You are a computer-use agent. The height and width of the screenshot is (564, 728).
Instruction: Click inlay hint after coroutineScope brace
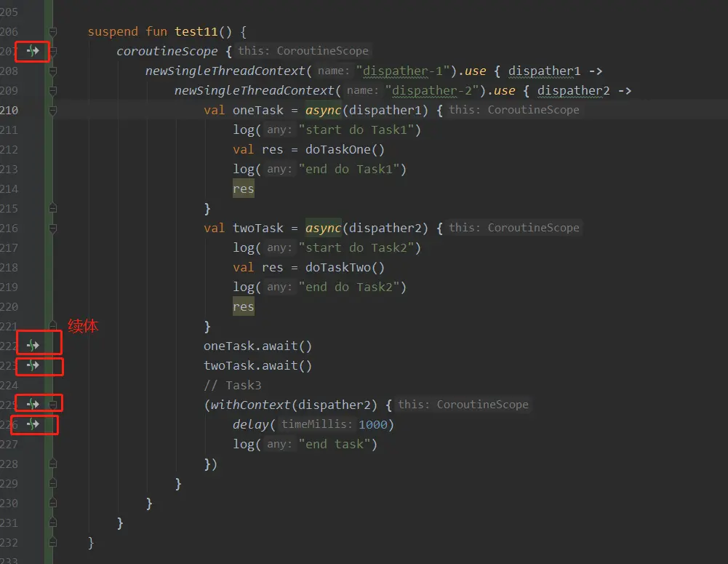click(x=303, y=51)
